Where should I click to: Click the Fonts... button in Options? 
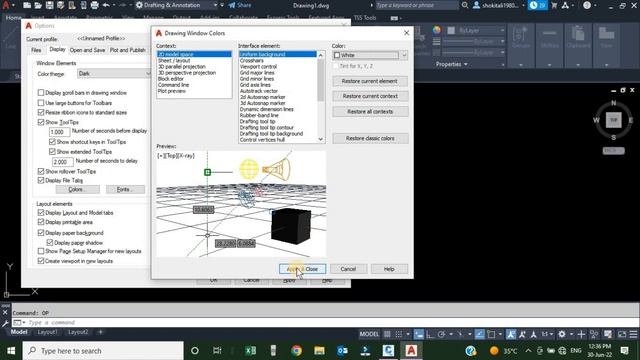click(x=125, y=189)
